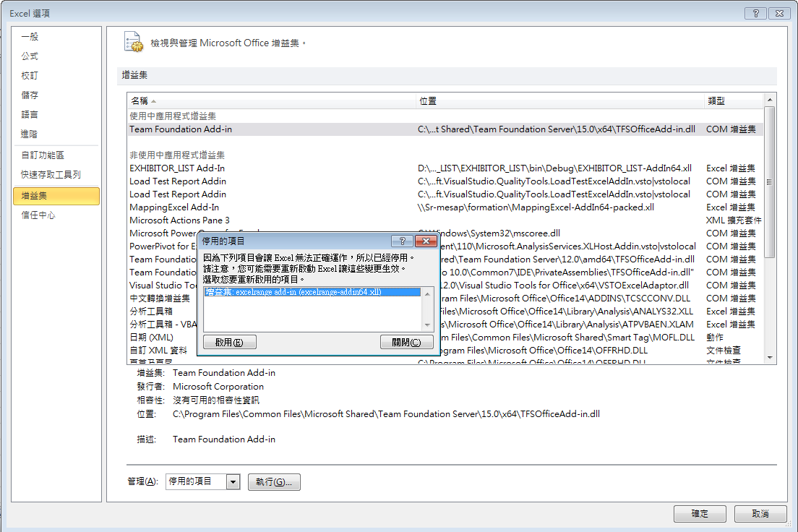Click the add-ins gear document icon

pos(134,42)
